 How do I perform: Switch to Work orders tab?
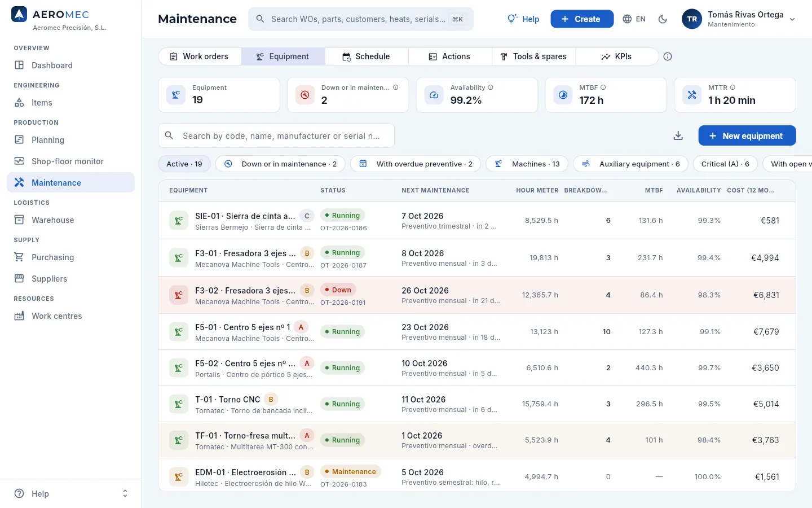200,56
